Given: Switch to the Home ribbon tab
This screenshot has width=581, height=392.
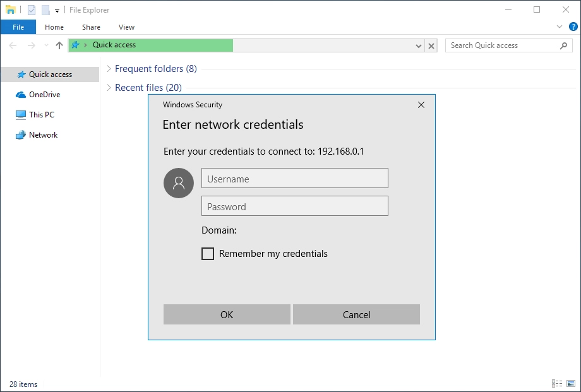Looking at the screenshot, I should [54, 27].
